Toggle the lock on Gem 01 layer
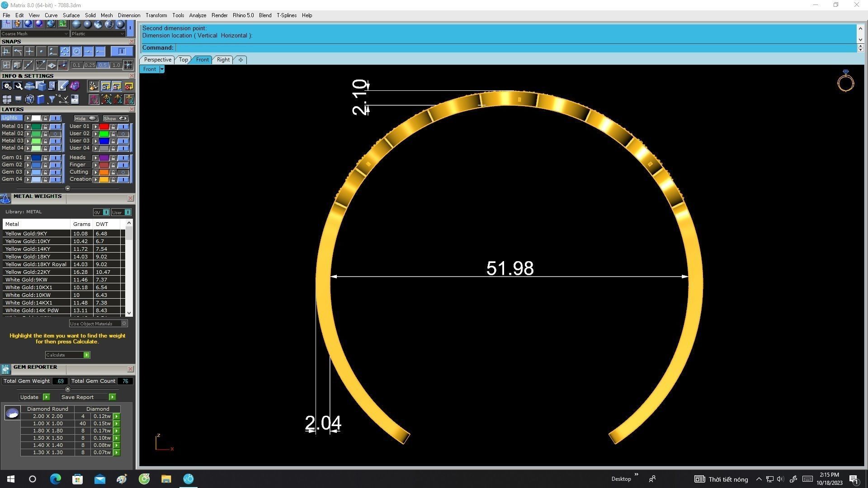 [x=45, y=158]
